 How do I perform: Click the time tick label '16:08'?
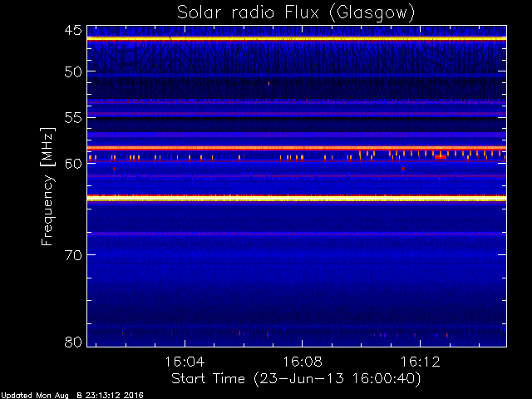(x=303, y=362)
